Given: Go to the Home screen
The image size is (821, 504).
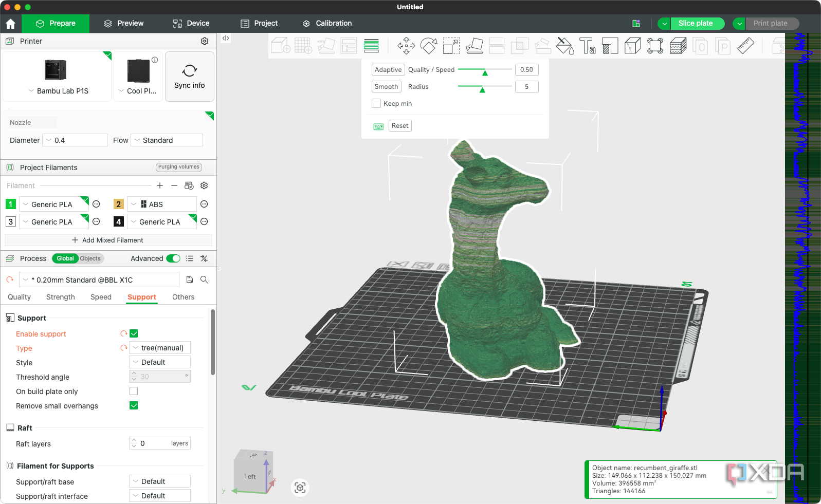Looking at the screenshot, I should tap(11, 24).
